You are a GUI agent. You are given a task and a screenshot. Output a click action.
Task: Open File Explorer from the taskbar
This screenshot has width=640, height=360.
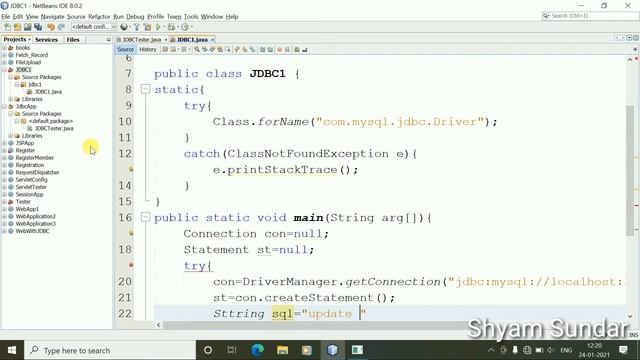[282, 350]
